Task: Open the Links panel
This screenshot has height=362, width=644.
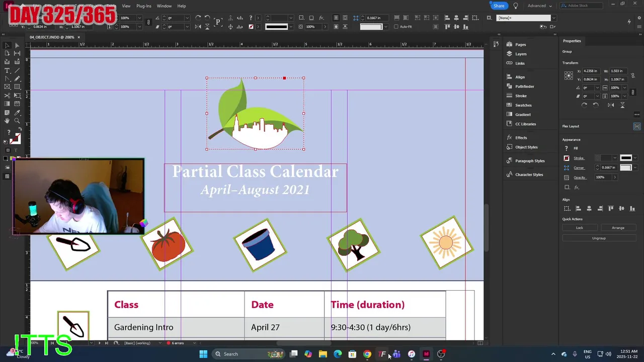Action: (520, 63)
